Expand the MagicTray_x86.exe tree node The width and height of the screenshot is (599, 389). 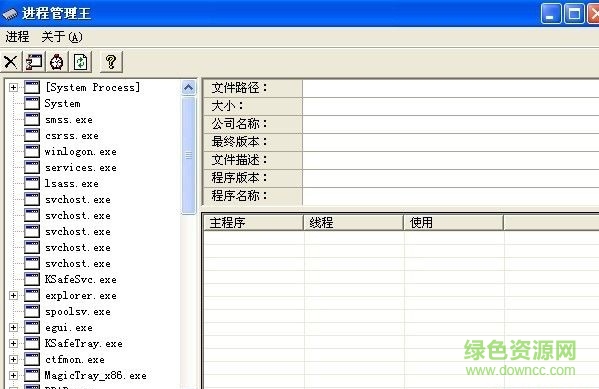point(13,376)
